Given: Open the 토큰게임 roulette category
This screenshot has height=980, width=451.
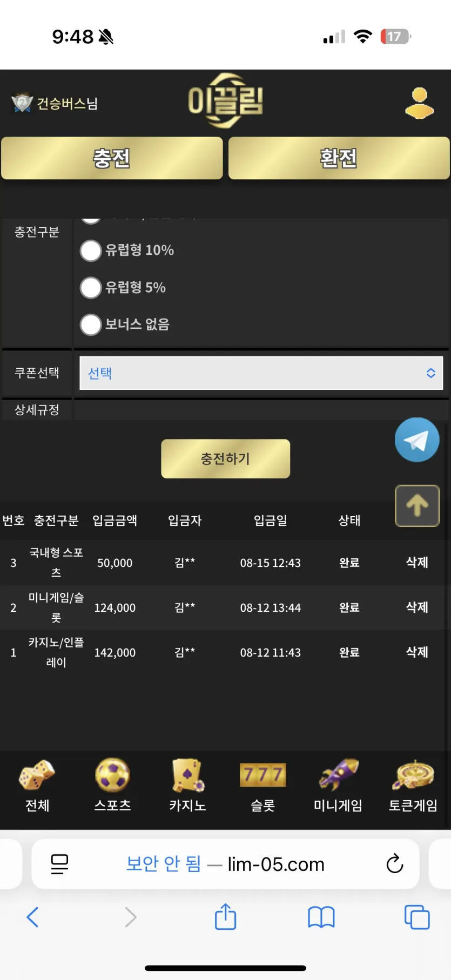Looking at the screenshot, I should coord(413,786).
